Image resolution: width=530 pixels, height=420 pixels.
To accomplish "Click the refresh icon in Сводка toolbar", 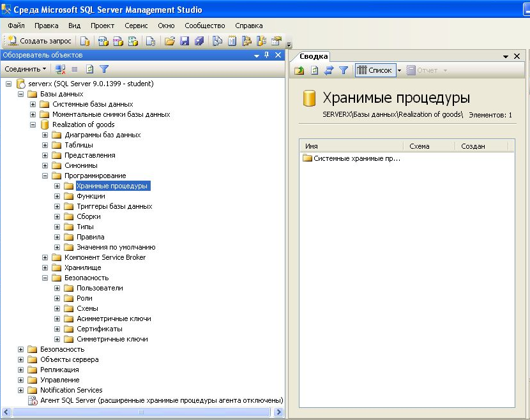I will point(314,70).
